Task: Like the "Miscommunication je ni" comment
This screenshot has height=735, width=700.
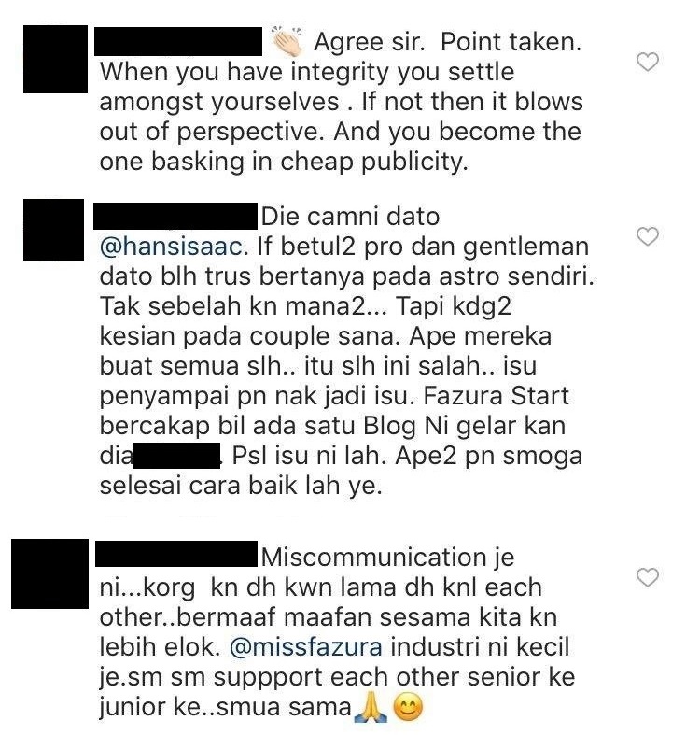Action: (x=648, y=577)
